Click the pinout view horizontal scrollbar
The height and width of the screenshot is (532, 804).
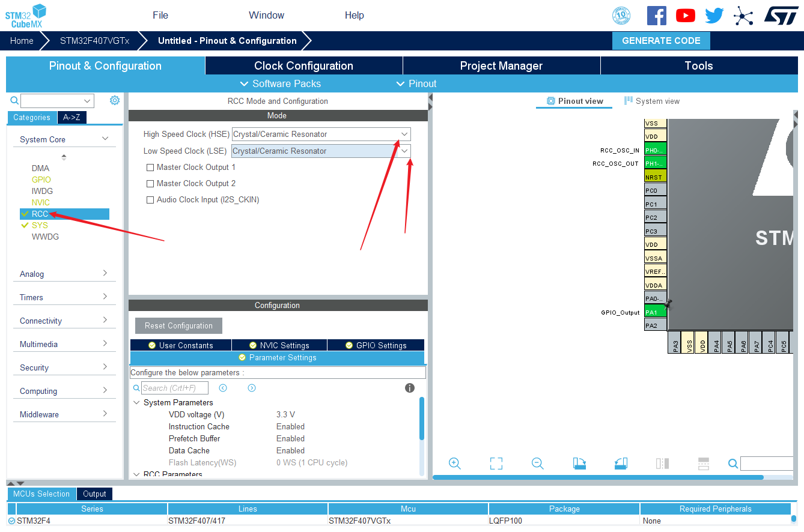click(x=598, y=477)
